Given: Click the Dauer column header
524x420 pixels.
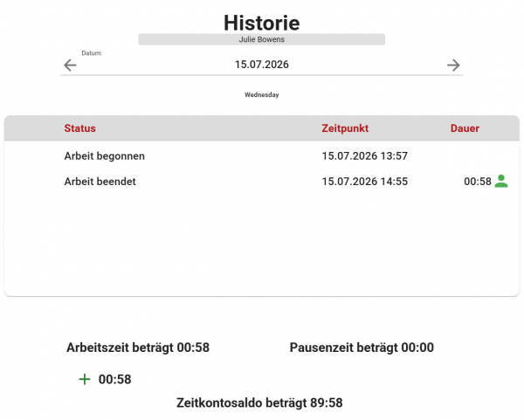Looking at the screenshot, I should (465, 128).
